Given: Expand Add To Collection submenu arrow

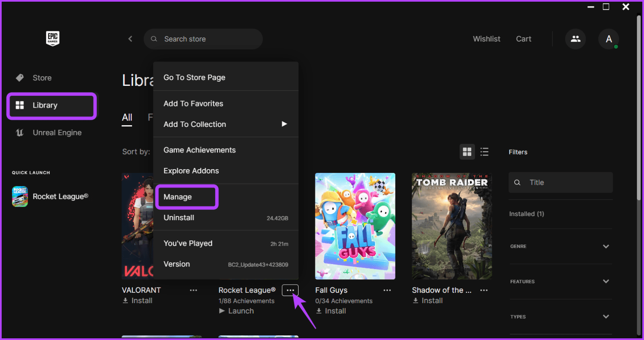Looking at the screenshot, I should (284, 124).
